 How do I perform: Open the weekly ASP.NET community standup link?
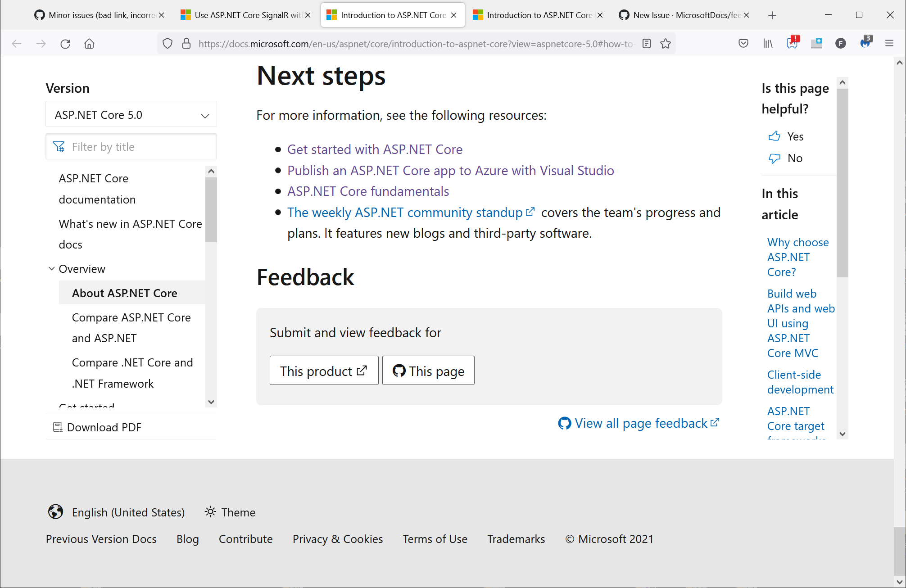coord(411,213)
